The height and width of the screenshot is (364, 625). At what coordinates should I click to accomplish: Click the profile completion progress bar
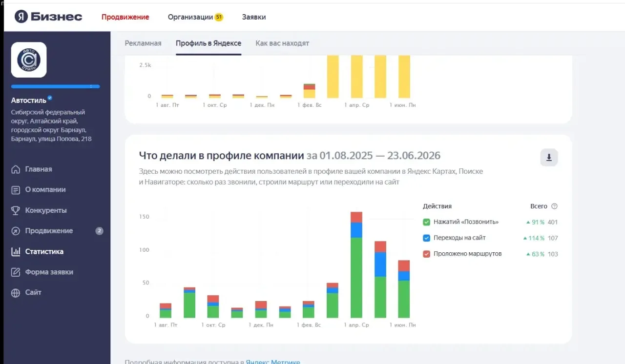tap(56, 86)
